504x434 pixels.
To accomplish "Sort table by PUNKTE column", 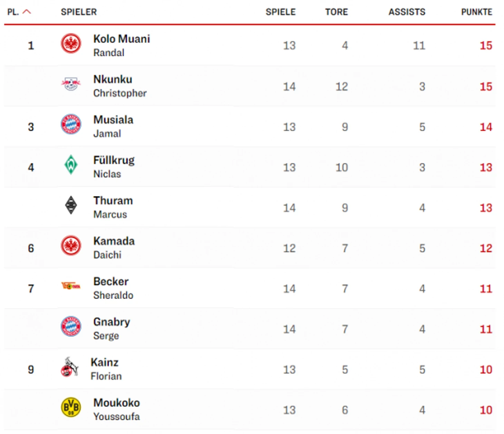I will (x=476, y=12).
